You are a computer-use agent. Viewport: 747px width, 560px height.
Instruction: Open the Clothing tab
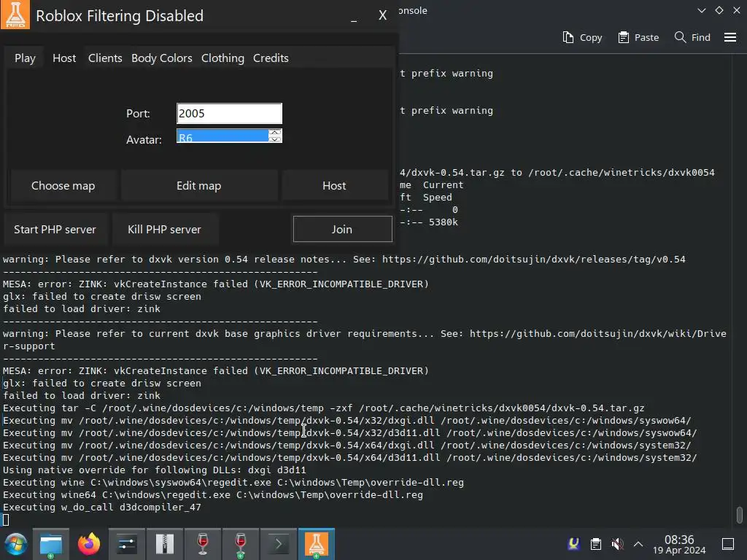click(x=222, y=58)
